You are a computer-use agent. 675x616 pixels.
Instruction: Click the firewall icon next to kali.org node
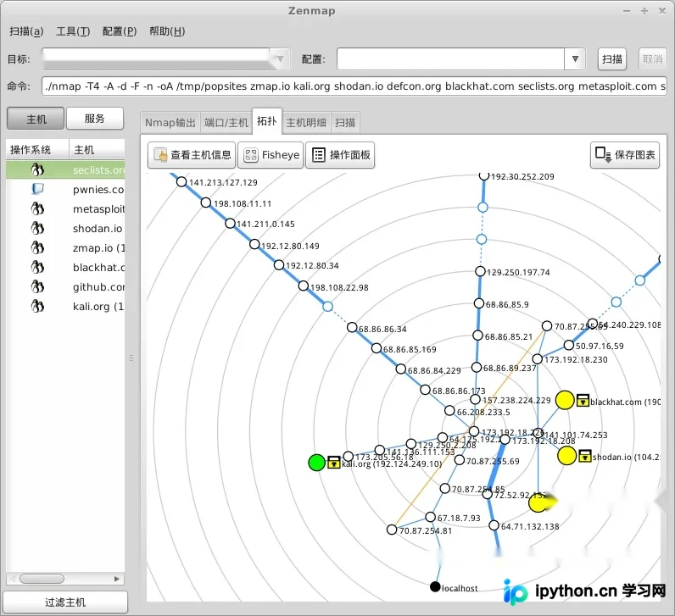pyautogui.click(x=334, y=463)
